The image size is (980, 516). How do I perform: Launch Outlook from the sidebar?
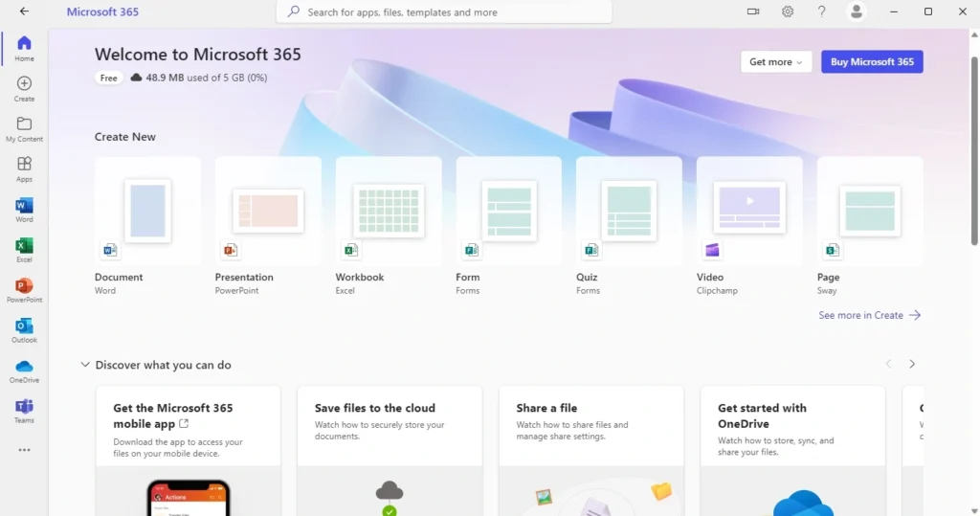point(24,330)
